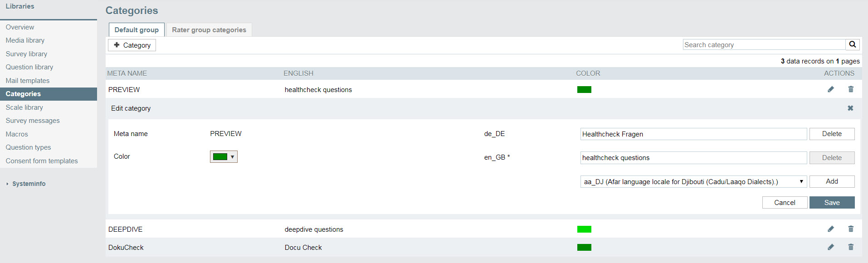Open the Color picker dropdown
Viewport: 868px width, 263px height.
tap(224, 157)
